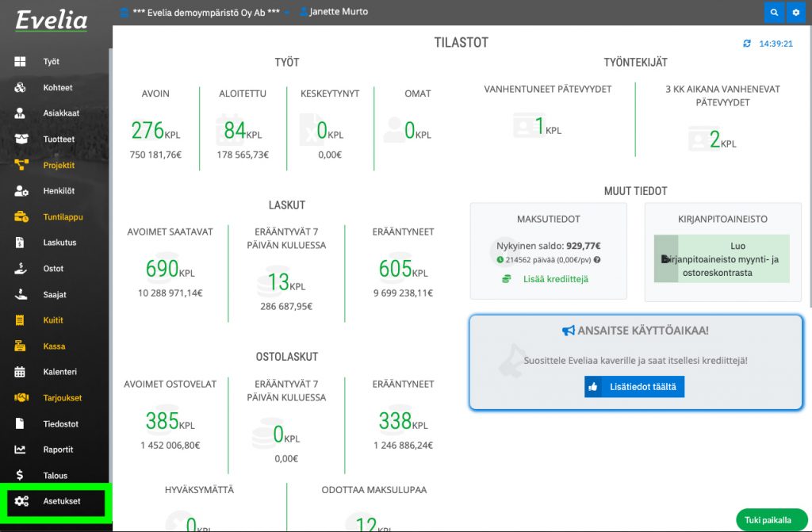This screenshot has height=532, width=812.
Task: Click the Kassa cash register icon
Action: [20, 346]
